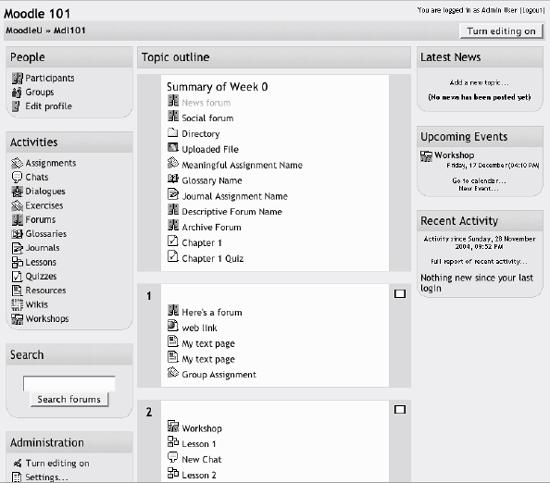The height and width of the screenshot is (483, 550).
Task: Open the MoodleU breadcrumb link
Action: pyautogui.click(x=24, y=31)
